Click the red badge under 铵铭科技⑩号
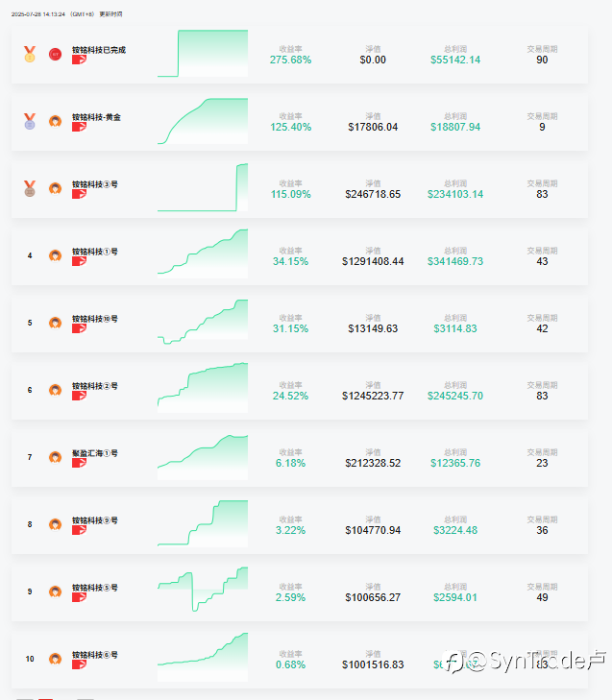 tap(78, 328)
